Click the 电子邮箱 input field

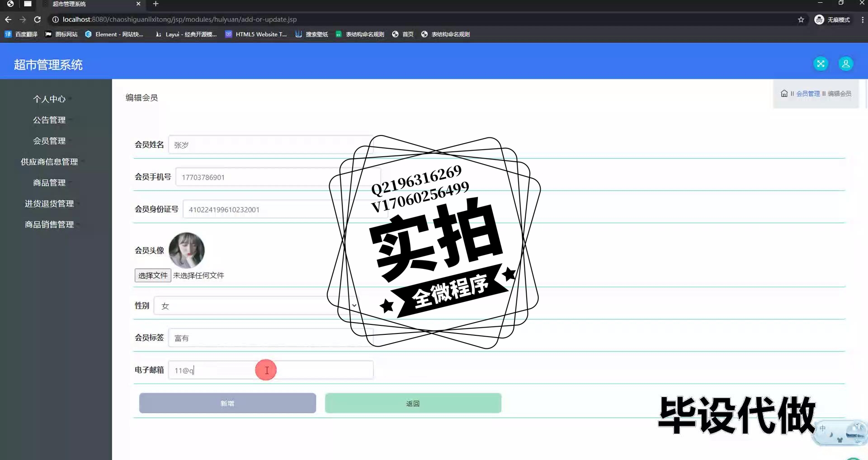(271, 370)
